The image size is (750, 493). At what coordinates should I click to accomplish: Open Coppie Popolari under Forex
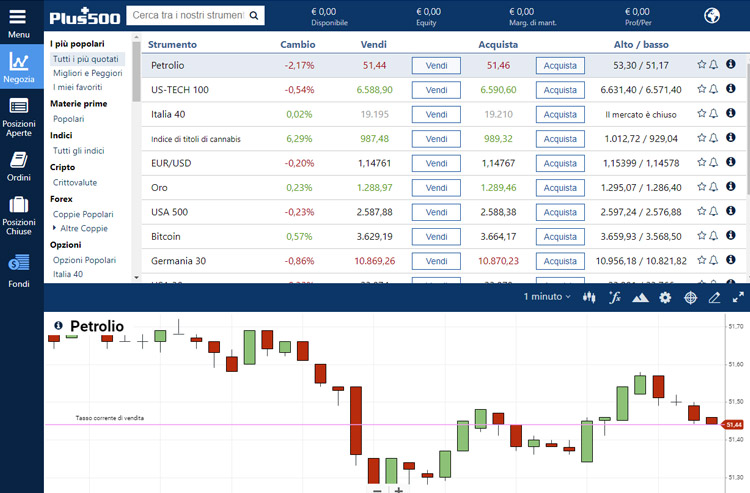(x=83, y=214)
